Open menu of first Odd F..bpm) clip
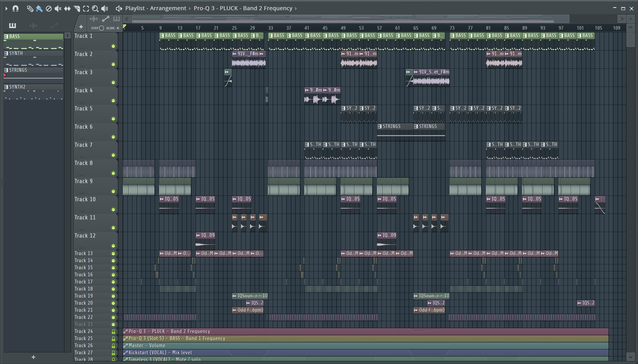 point(234,310)
